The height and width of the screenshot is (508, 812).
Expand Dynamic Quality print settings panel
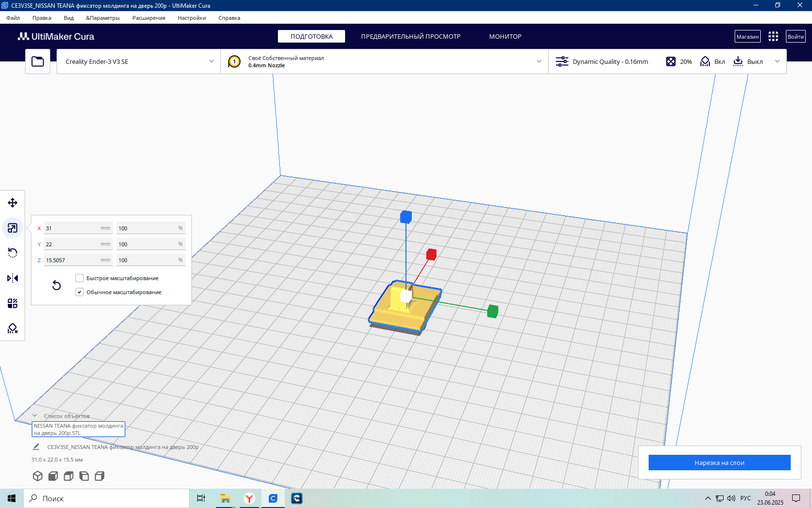[x=667, y=61]
